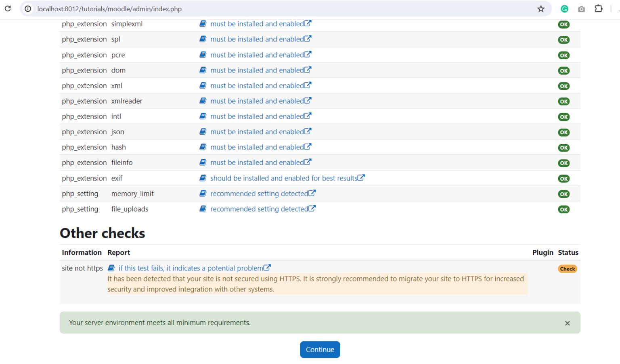The image size is (620, 364).
Task: Click the camera icon in the address bar
Action: pos(581,8)
